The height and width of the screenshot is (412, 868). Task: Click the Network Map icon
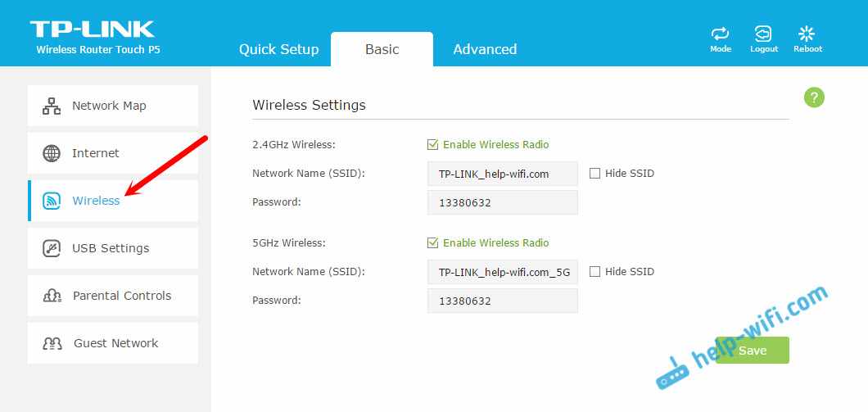pyautogui.click(x=52, y=106)
